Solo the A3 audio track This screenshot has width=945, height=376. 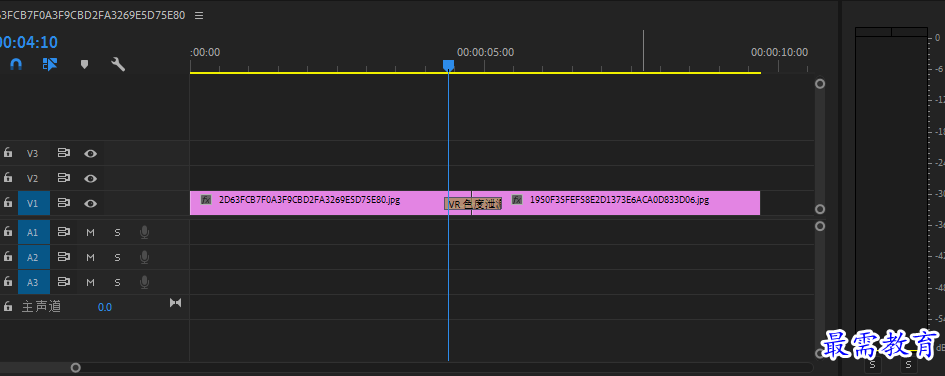[118, 282]
